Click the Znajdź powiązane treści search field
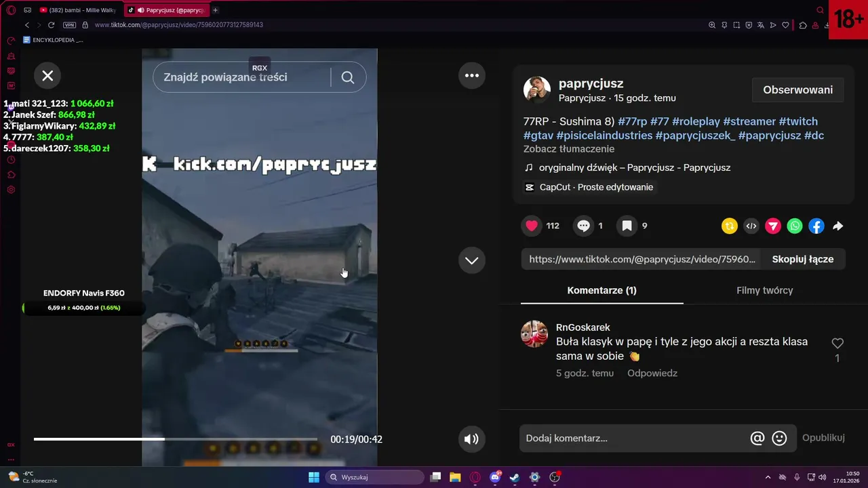 [x=243, y=77]
